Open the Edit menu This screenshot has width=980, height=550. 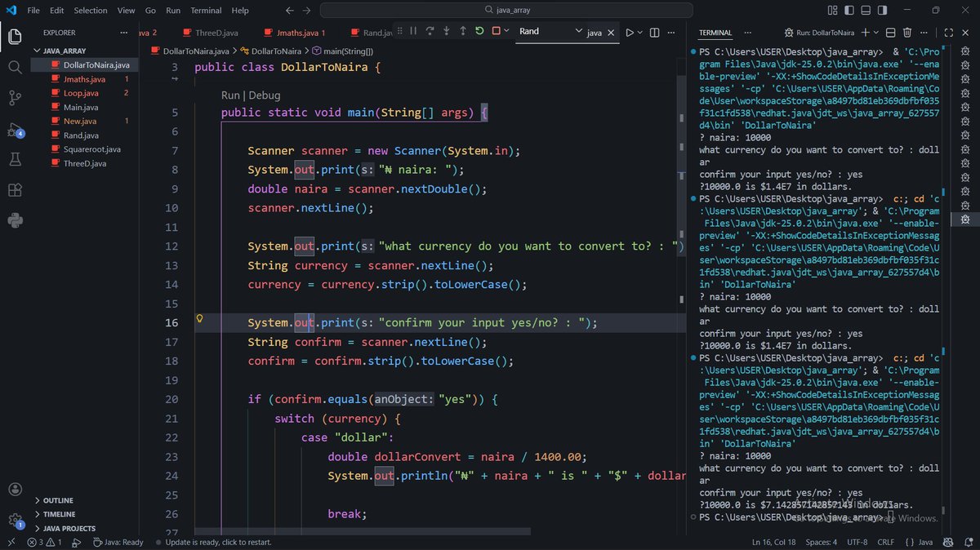[x=56, y=11]
